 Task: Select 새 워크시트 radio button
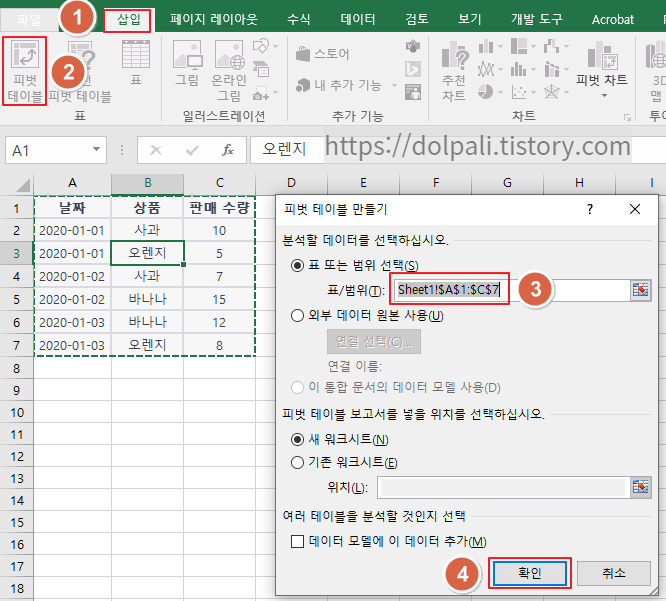tap(297, 439)
